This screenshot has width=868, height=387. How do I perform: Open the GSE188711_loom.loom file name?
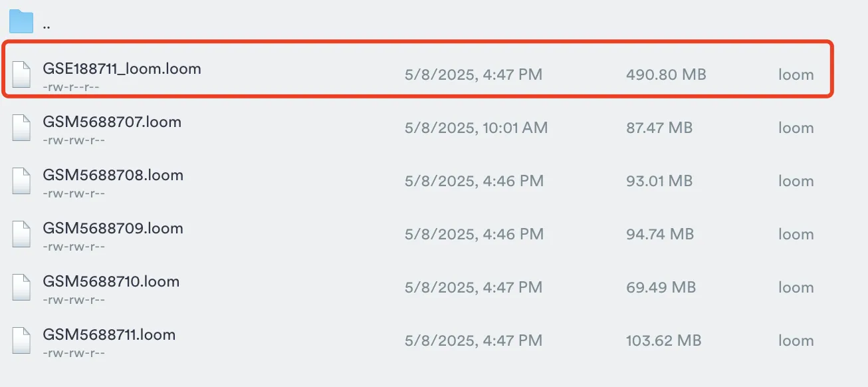pyautogui.click(x=122, y=68)
